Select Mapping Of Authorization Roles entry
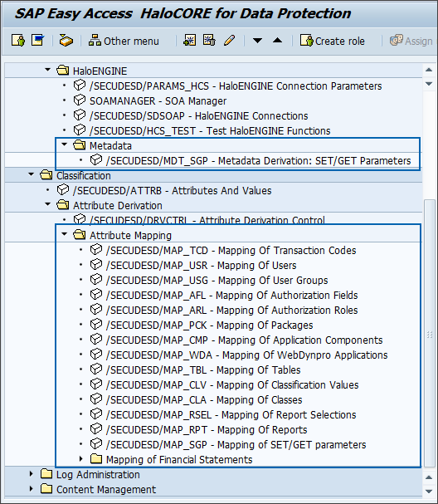 [x=231, y=311]
